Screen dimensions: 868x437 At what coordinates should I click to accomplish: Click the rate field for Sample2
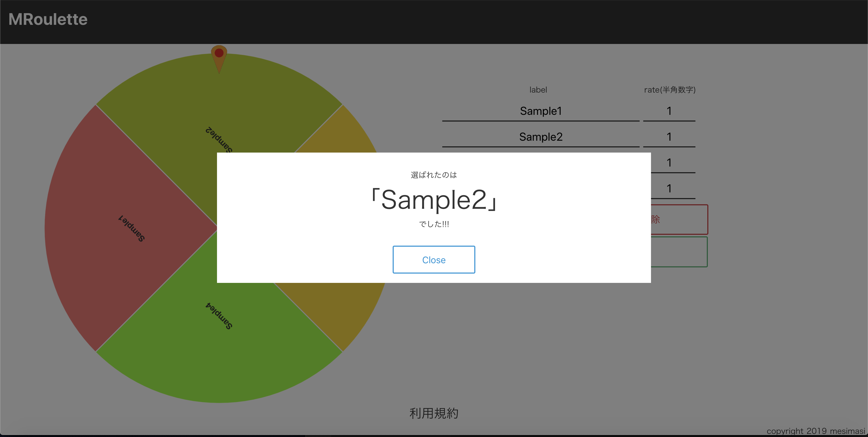point(669,137)
